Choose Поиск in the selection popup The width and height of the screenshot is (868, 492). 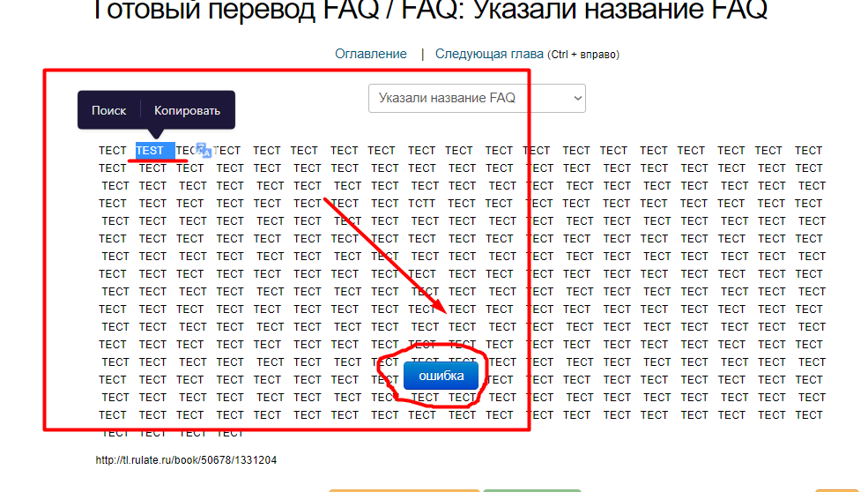pyautogui.click(x=109, y=110)
